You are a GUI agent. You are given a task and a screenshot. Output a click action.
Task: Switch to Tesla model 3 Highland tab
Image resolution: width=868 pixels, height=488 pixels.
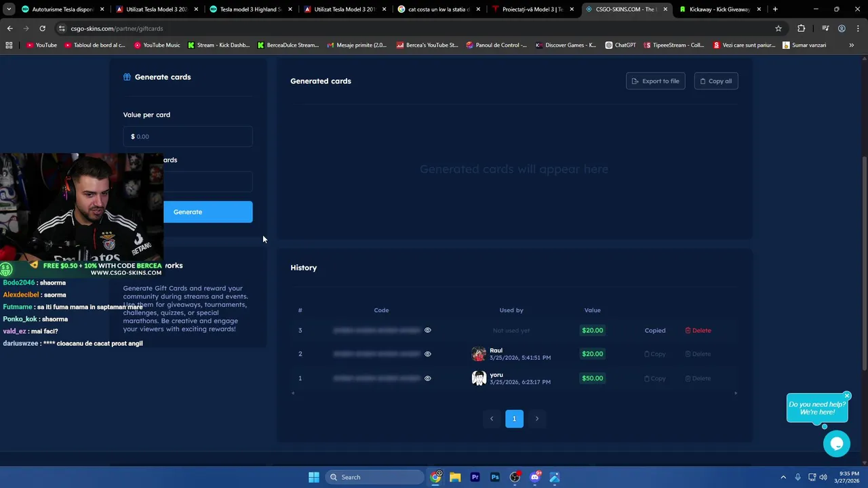tap(250, 9)
